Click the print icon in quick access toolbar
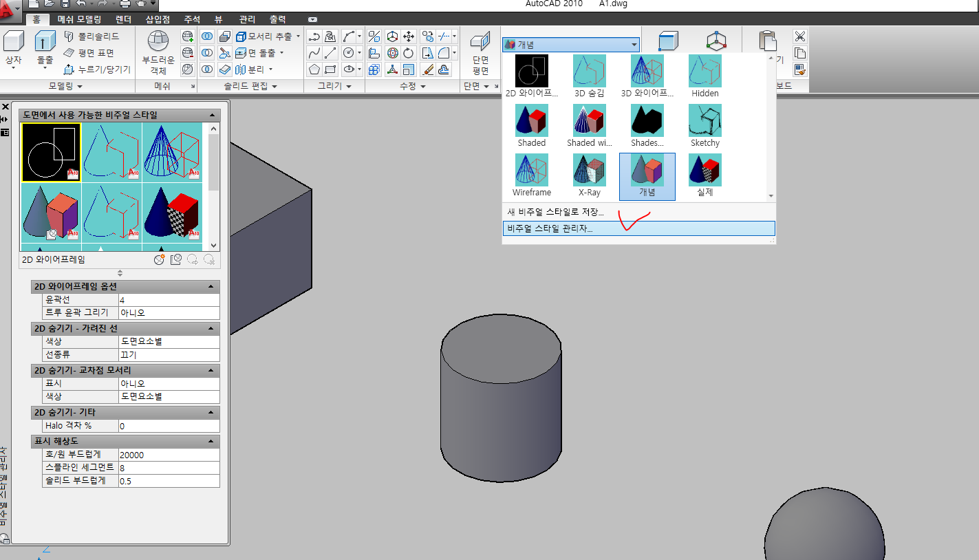Viewport: 979px width, 560px height. click(126, 4)
